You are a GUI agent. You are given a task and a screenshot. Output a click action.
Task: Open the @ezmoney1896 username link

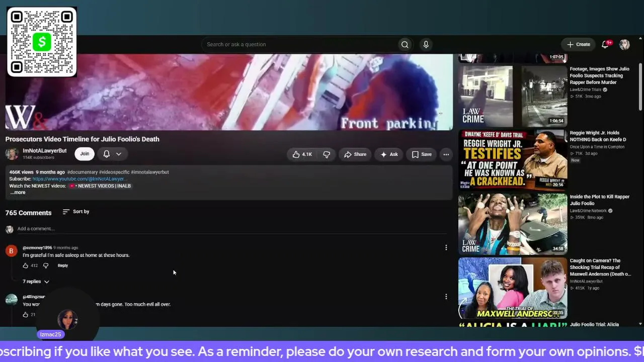pyautogui.click(x=37, y=248)
